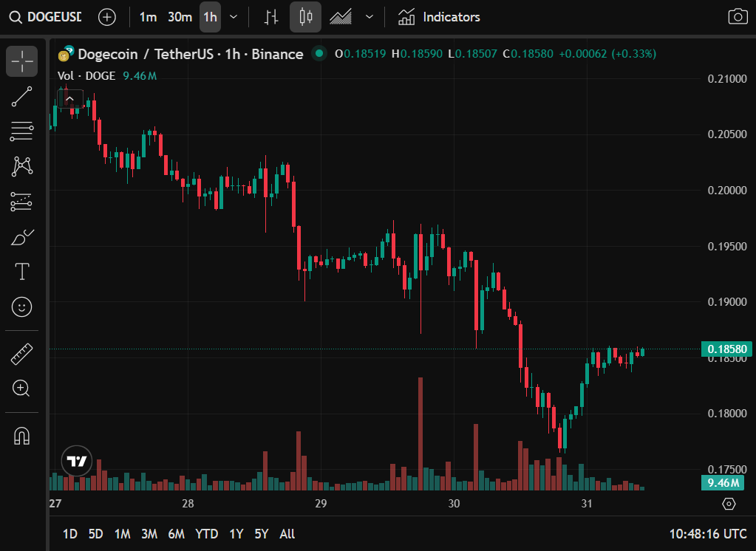Toggle the magnet snap mode
The height and width of the screenshot is (551, 756).
click(22, 436)
